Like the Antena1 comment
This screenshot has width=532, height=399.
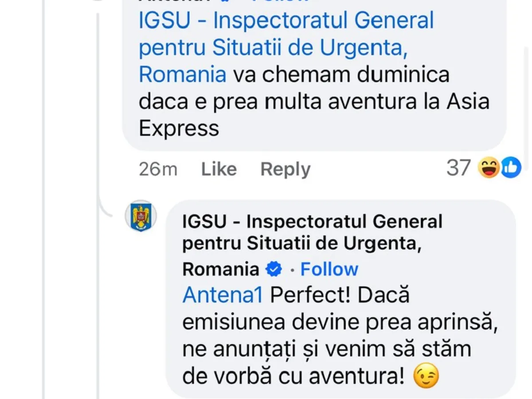(219, 169)
